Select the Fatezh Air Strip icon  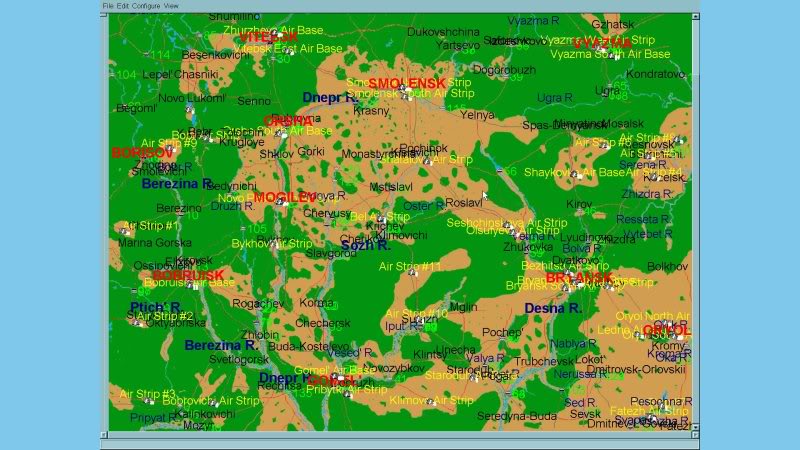pyautogui.click(x=652, y=418)
